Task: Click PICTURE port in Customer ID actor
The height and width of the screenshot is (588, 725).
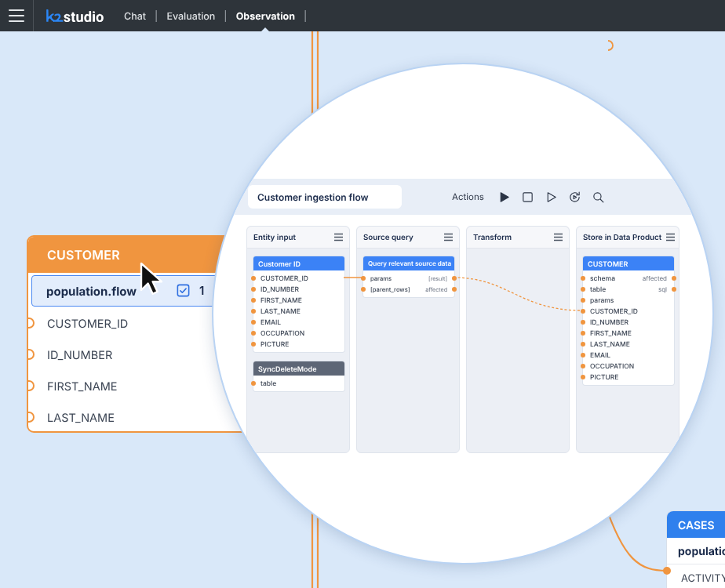Action: 253,344
